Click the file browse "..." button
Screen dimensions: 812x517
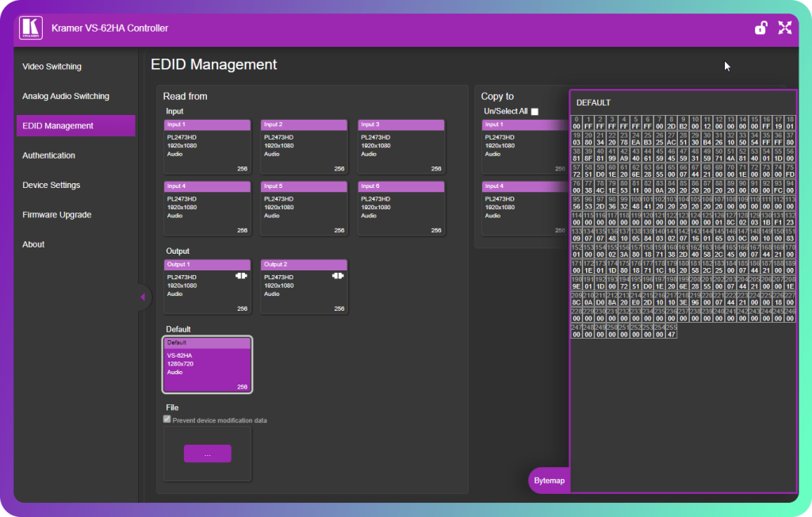point(208,454)
